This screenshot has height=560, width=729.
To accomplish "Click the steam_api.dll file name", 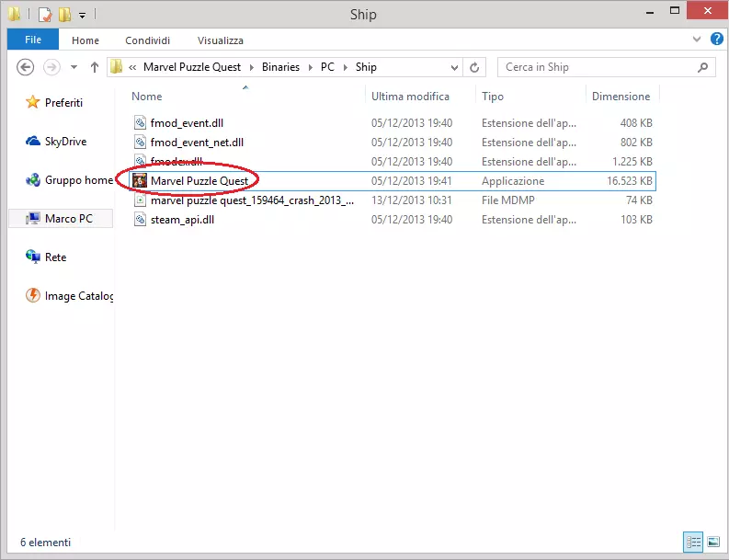I will coord(182,220).
